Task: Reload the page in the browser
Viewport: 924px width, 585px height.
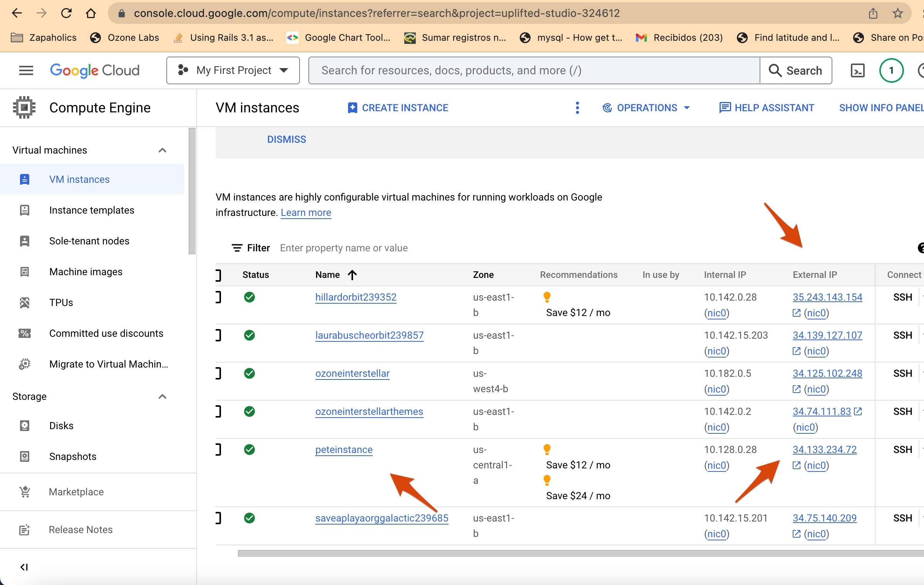Action: tap(66, 13)
